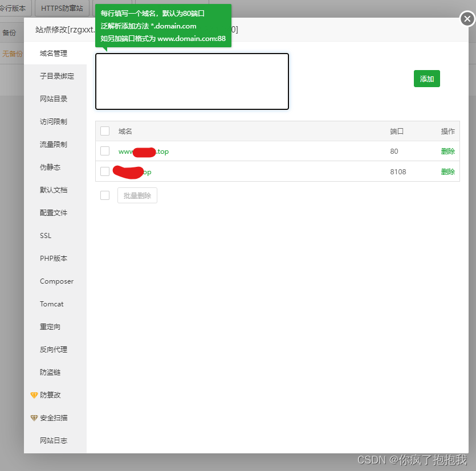Viewport: 476px width, 471px height.
Task: Delete the domain on port 80
Action: click(x=447, y=151)
